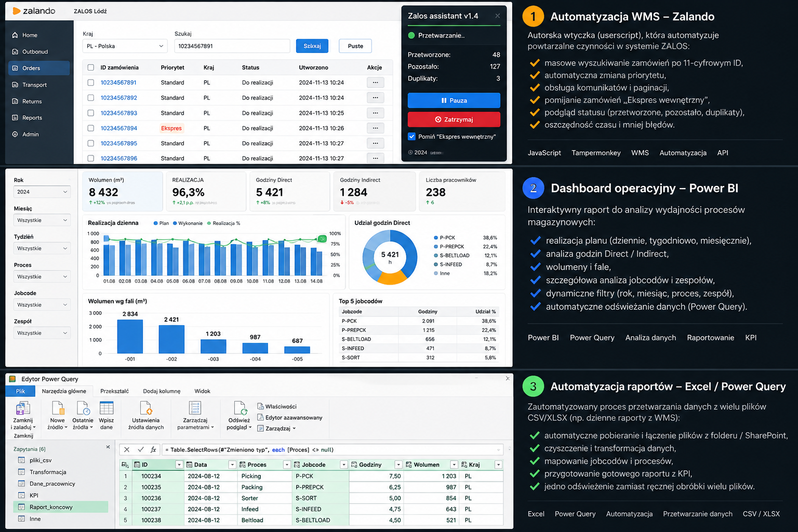Click the table corner icon above row 1
Screen dimensions: 798x532
[x=125, y=465]
